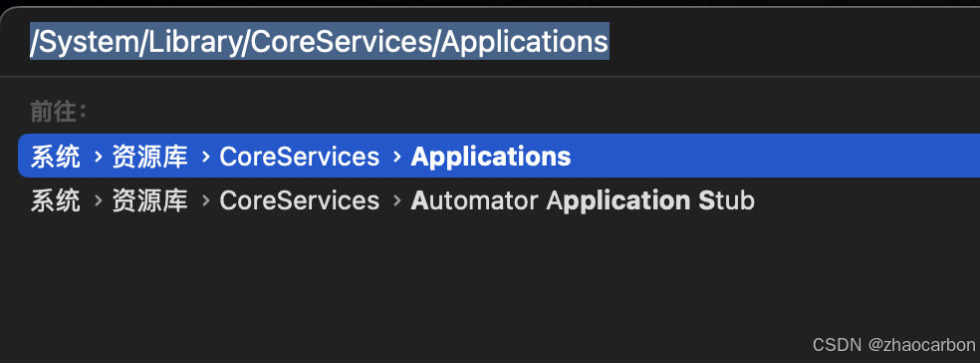Click 系统 in the Automator suggestion row
This screenshot has height=363, width=980.
point(55,200)
